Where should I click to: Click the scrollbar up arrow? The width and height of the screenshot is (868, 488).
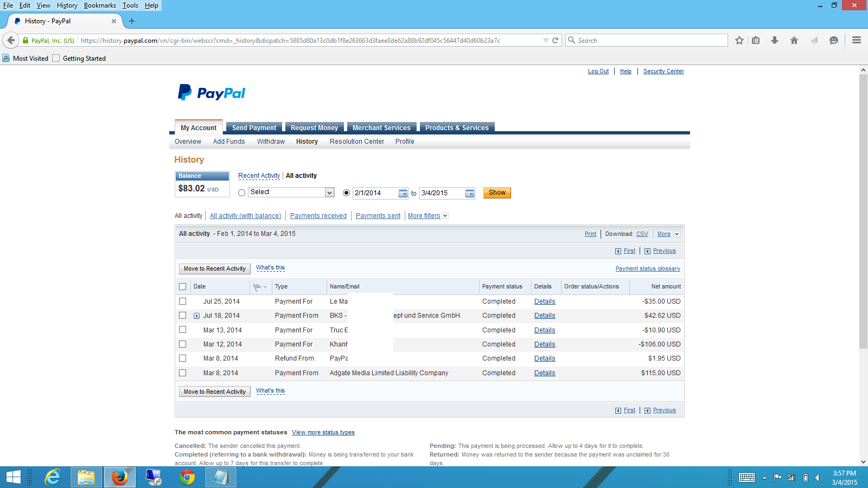click(863, 70)
